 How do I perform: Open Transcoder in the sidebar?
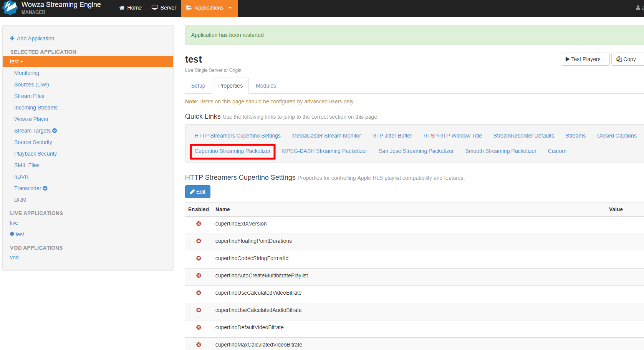(x=28, y=188)
